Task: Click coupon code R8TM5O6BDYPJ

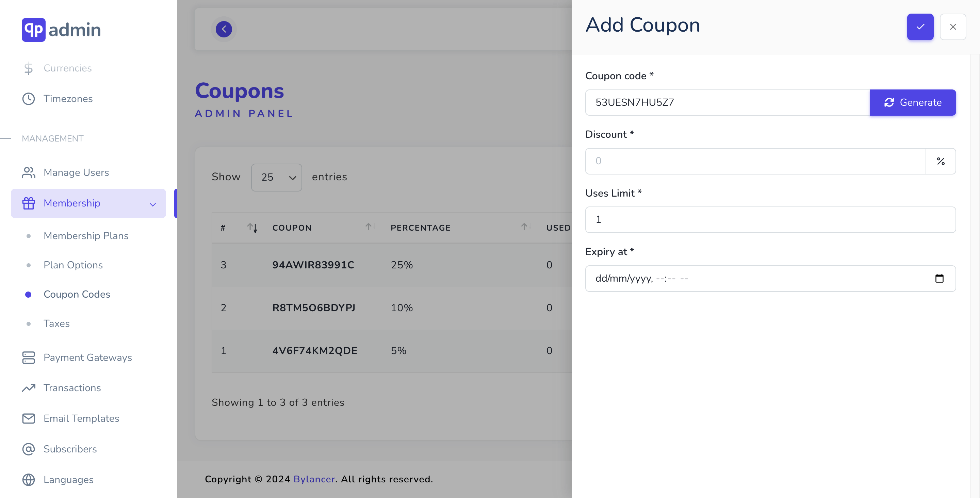Action: (314, 308)
